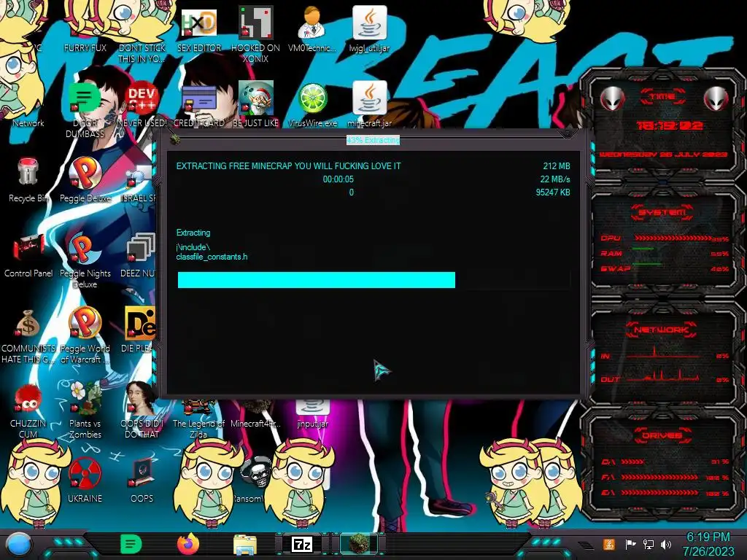Click the 95247 KB processed value
This screenshot has height=560, width=747.
(553, 192)
